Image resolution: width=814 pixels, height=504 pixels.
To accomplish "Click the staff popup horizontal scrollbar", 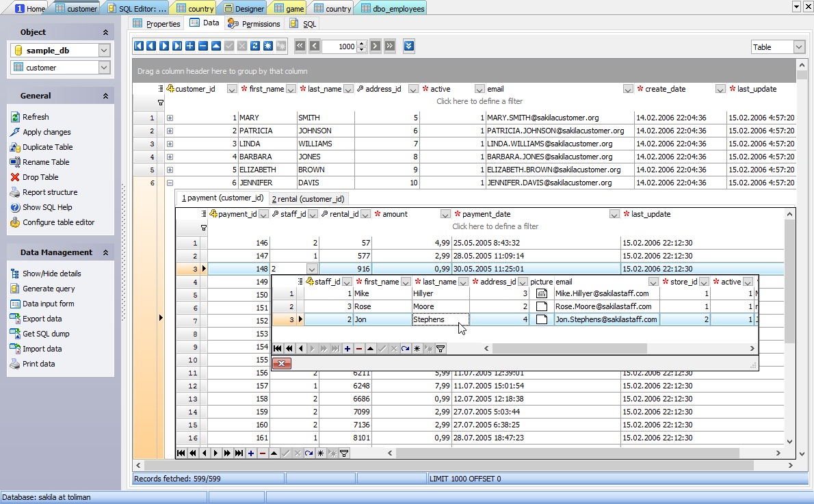I will (x=568, y=349).
